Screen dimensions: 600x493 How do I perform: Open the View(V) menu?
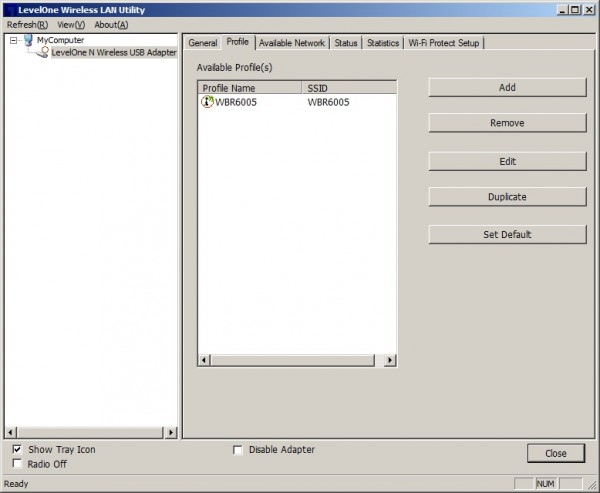pyautogui.click(x=71, y=25)
